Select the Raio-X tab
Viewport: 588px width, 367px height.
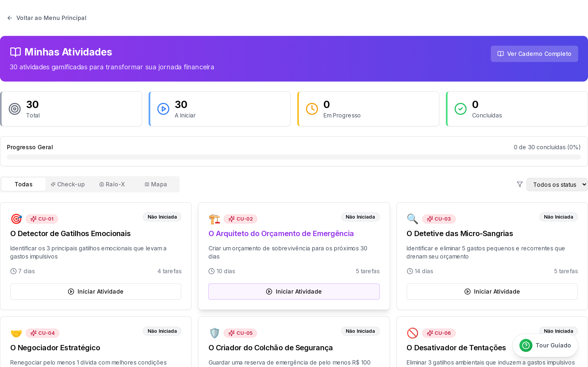[112, 185]
